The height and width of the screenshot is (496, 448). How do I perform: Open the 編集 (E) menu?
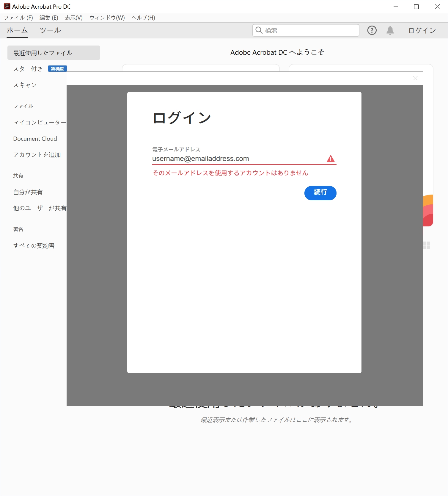point(49,18)
